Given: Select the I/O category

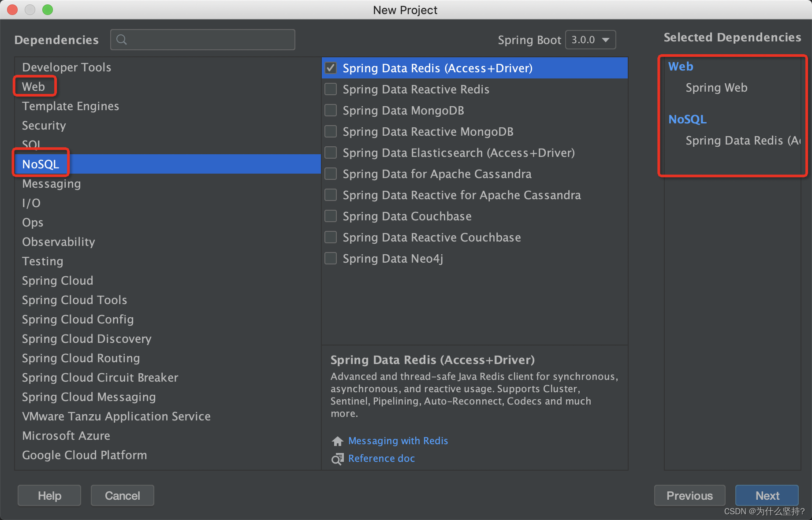Looking at the screenshot, I should (x=168, y=203).
